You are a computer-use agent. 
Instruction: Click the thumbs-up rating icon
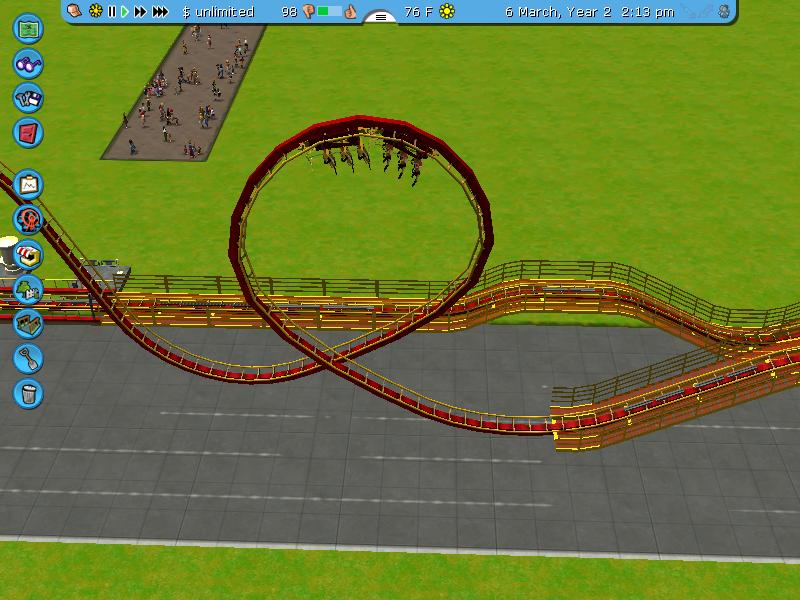[x=350, y=11]
